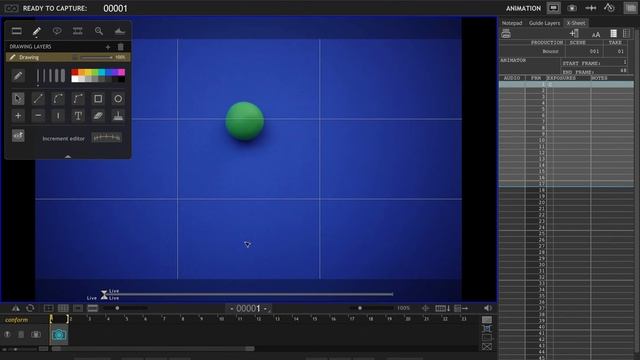640x360 pixels.
Task: Select the polyline path tool
Action: (78, 99)
